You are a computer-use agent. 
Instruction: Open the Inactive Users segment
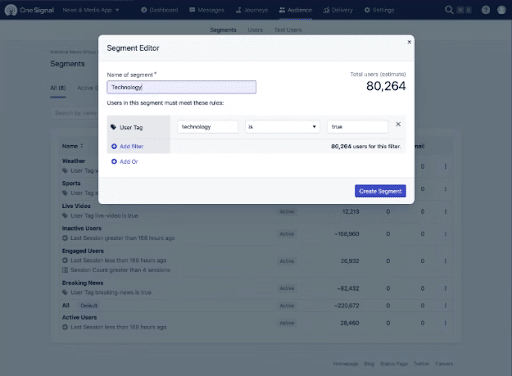pyautogui.click(x=82, y=228)
